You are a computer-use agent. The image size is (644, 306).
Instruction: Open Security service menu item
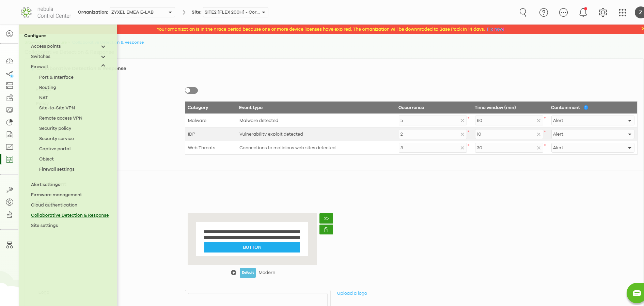(x=57, y=139)
